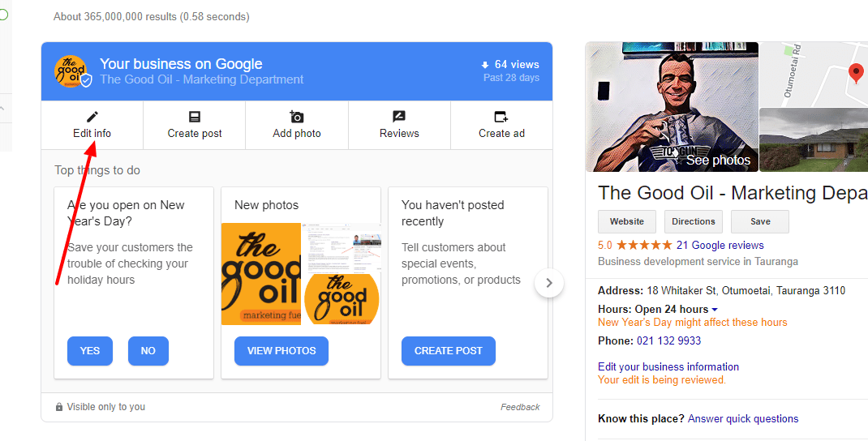Click the Edit info pencil icon
Image resolution: width=868 pixels, height=441 pixels.
coord(92,117)
